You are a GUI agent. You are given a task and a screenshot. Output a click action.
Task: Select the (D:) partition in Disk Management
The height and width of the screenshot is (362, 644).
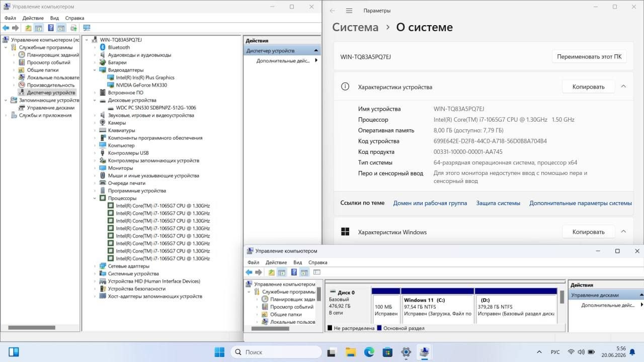click(516, 306)
